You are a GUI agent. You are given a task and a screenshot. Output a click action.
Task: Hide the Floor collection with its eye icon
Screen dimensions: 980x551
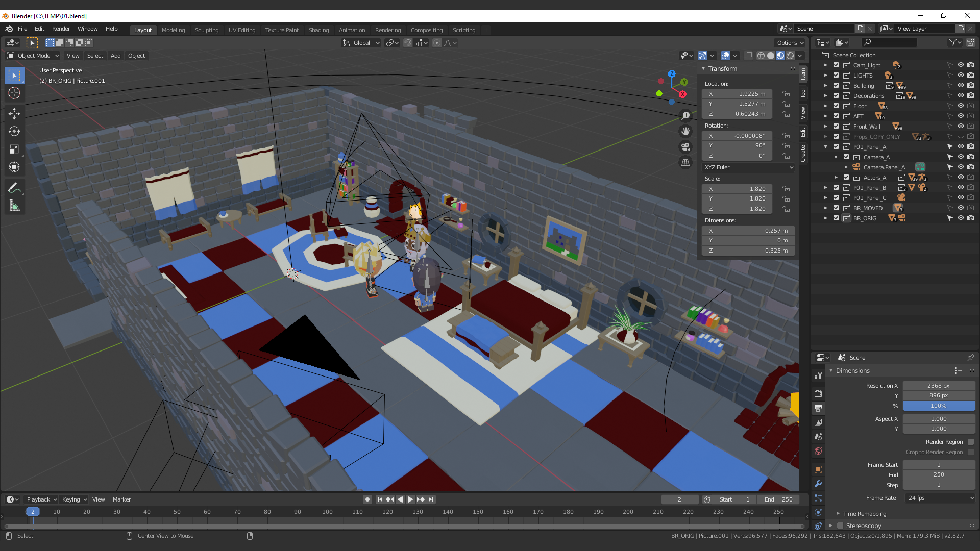click(960, 106)
